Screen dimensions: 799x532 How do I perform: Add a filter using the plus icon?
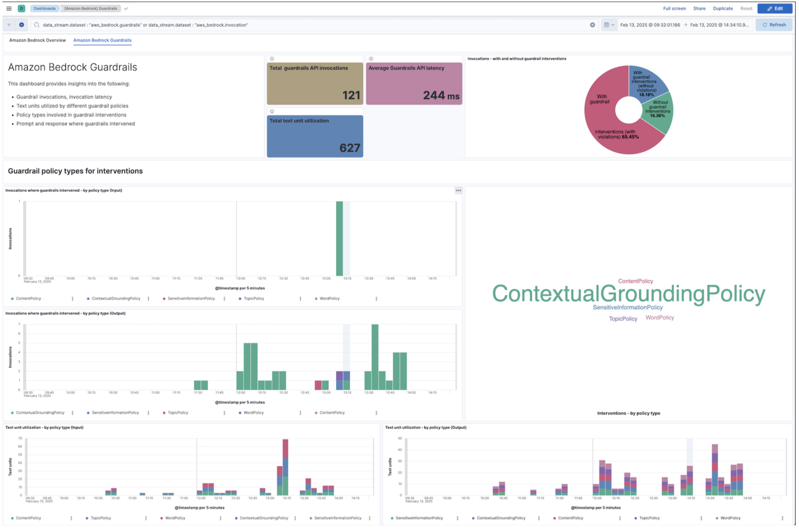[x=21, y=25]
